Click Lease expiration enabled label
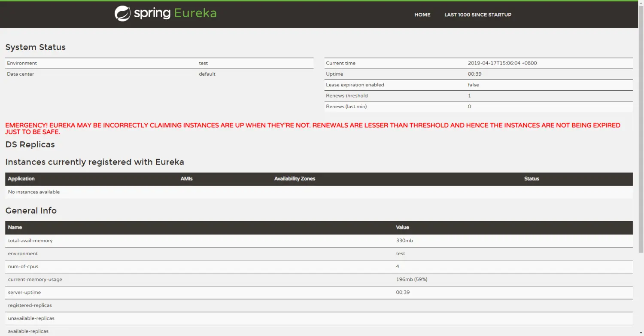 [355, 85]
